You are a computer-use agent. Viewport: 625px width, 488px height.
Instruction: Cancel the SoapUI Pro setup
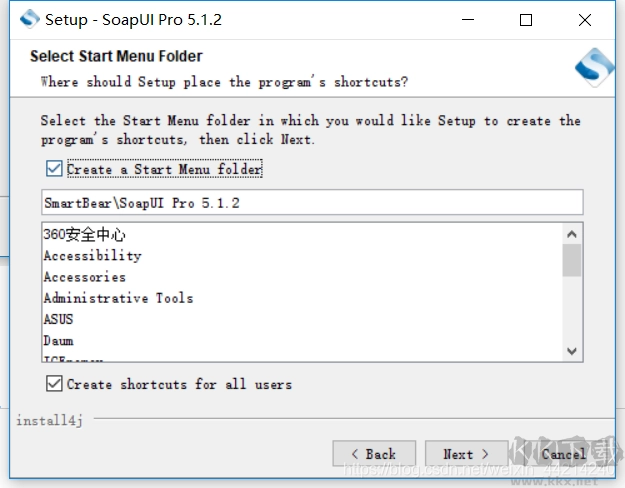point(563,454)
